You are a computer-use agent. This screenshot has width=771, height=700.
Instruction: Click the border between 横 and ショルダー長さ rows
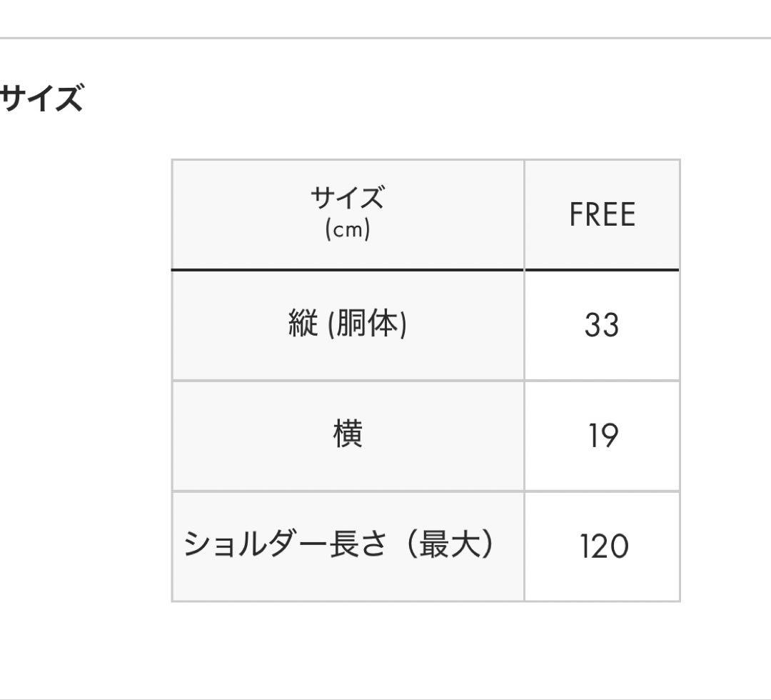coord(348,491)
